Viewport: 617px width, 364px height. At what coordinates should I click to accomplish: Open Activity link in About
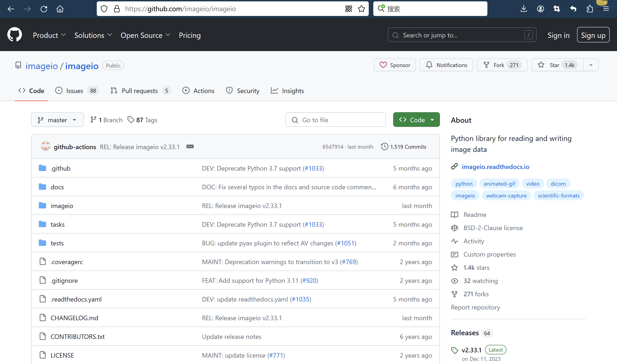click(473, 241)
